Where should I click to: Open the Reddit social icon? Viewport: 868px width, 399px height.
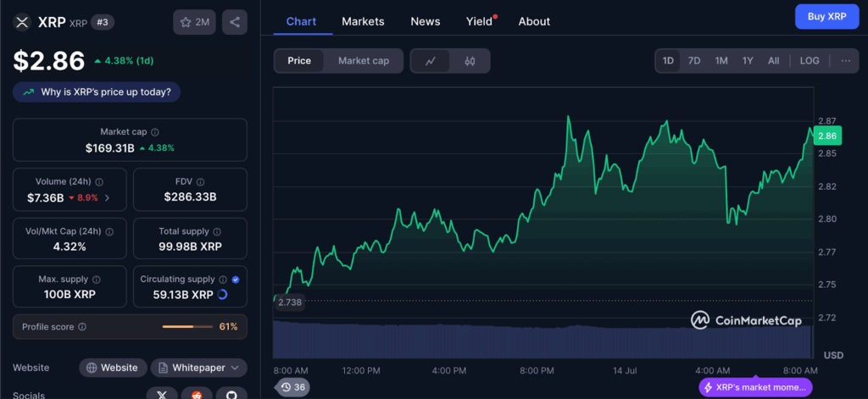(x=197, y=394)
